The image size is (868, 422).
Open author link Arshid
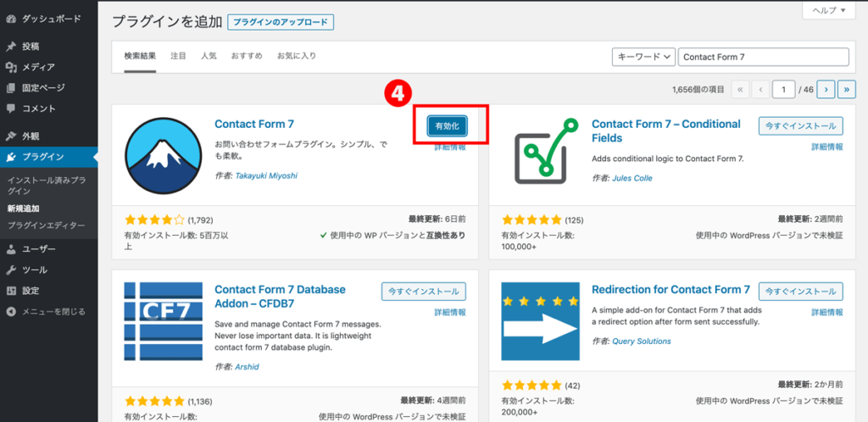[247, 367]
